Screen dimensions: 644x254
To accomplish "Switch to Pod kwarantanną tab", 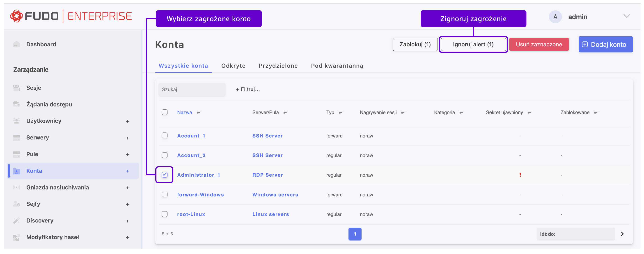I will coord(337,66).
